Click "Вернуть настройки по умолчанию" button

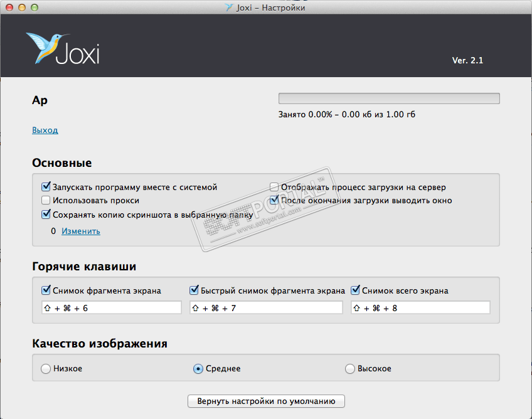click(266, 401)
